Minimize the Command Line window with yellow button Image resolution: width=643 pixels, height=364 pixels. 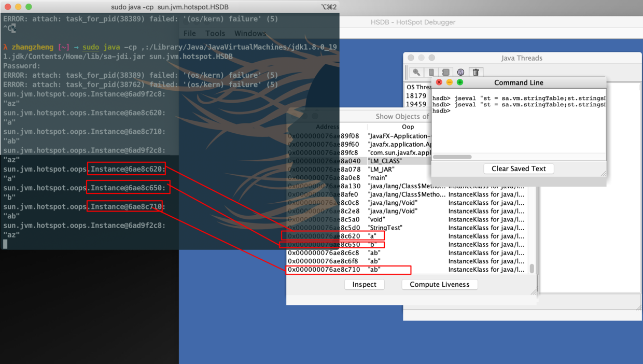[x=450, y=82]
